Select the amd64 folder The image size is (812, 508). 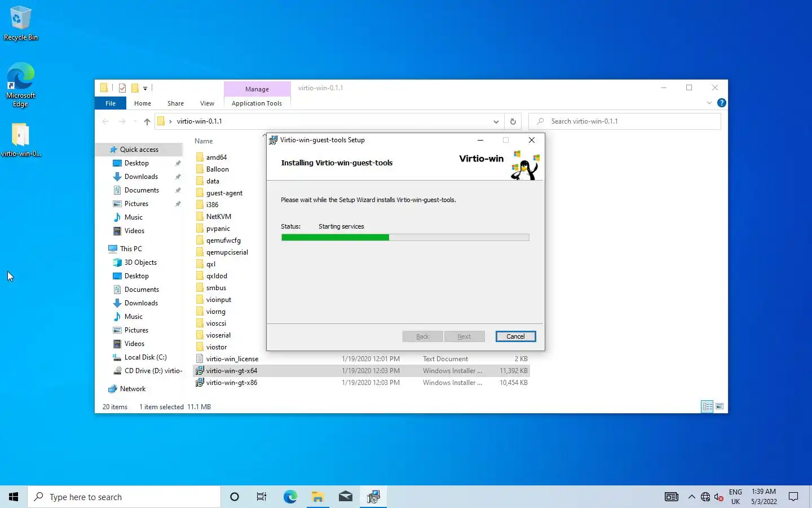click(x=217, y=157)
